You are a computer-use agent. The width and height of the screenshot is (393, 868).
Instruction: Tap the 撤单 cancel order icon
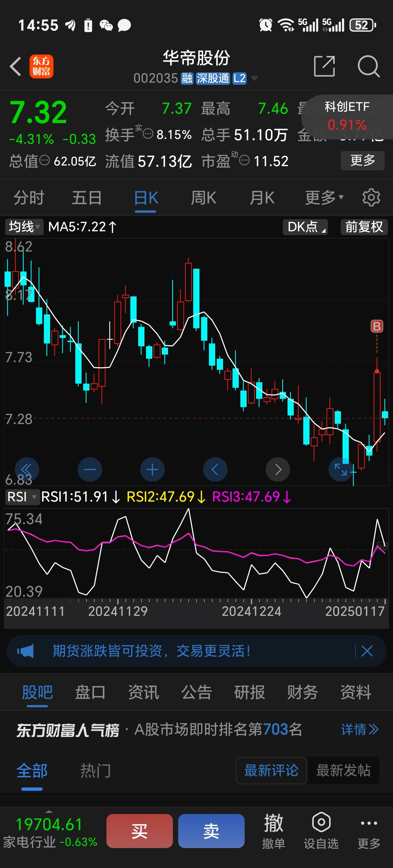[x=273, y=831]
